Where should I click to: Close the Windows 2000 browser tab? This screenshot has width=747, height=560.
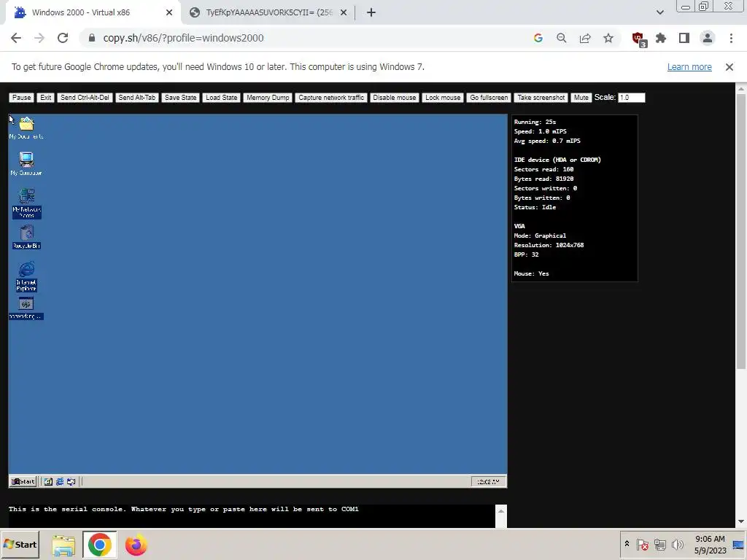169,12
